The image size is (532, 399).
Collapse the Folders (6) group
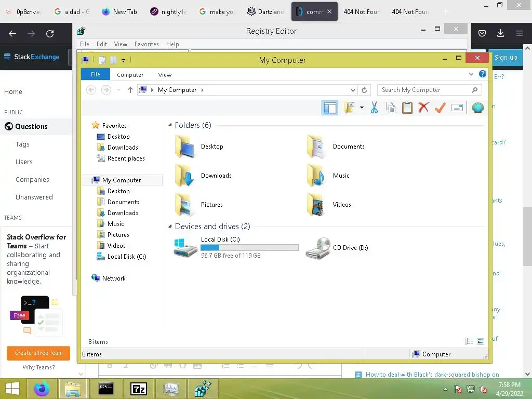click(x=170, y=125)
